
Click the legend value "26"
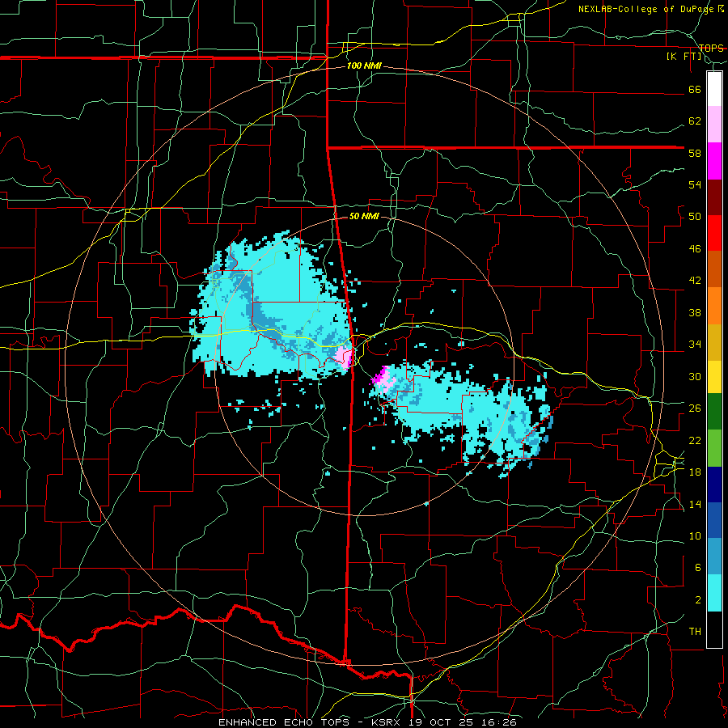click(x=695, y=408)
